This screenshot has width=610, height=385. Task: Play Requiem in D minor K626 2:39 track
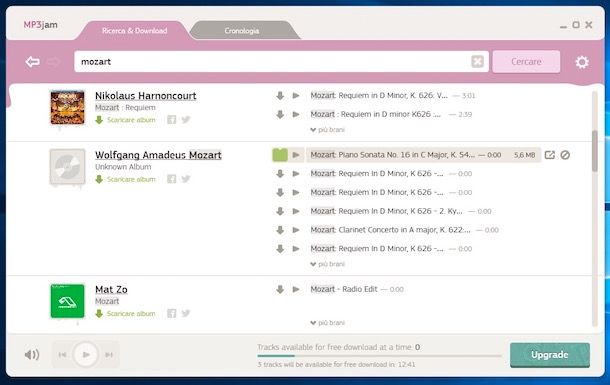point(296,114)
